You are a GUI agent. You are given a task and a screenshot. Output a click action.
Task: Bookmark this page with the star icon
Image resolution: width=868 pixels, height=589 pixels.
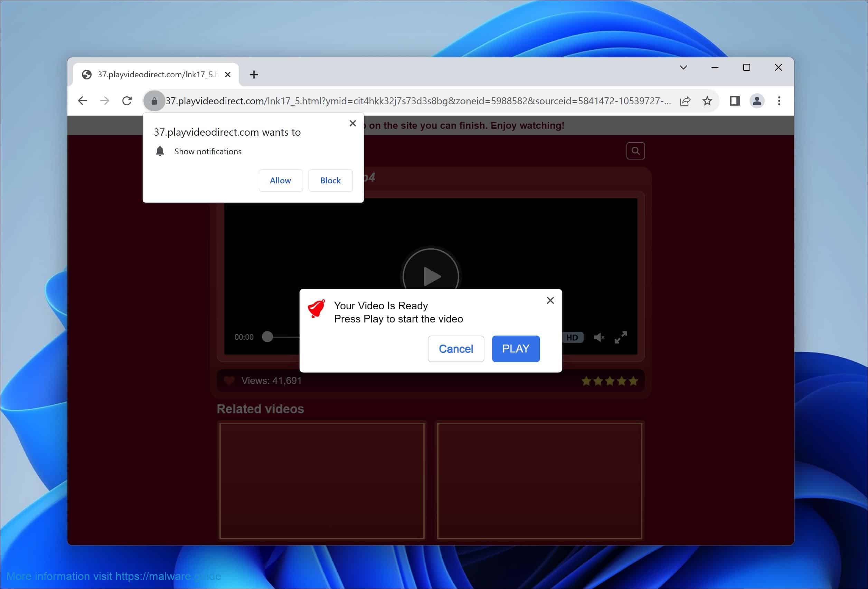pyautogui.click(x=707, y=101)
